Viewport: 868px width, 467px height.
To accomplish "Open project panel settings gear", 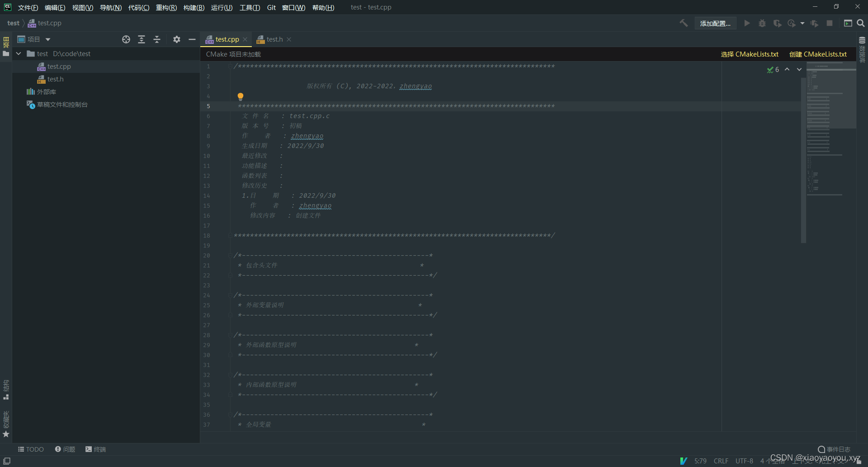I will coord(177,39).
